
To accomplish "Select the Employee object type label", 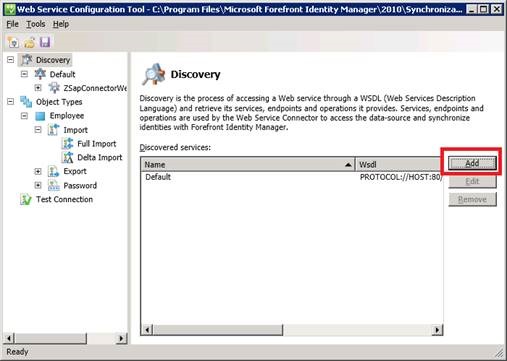I will 67,116.
